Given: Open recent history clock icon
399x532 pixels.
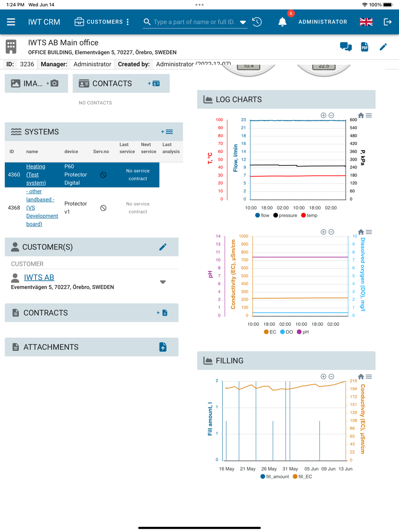Looking at the screenshot, I should pyautogui.click(x=257, y=22).
